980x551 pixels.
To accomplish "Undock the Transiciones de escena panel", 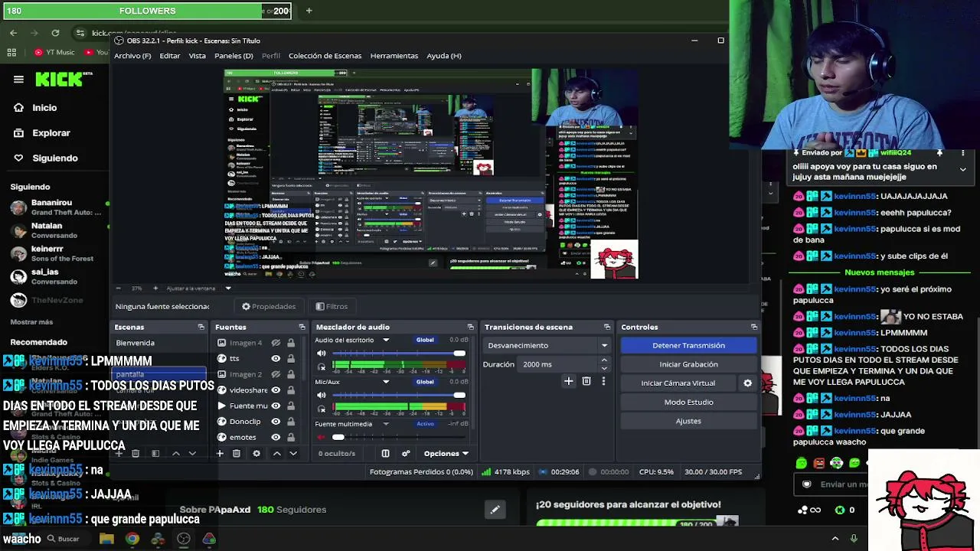I will pyautogui.click(x=607, y=327).
